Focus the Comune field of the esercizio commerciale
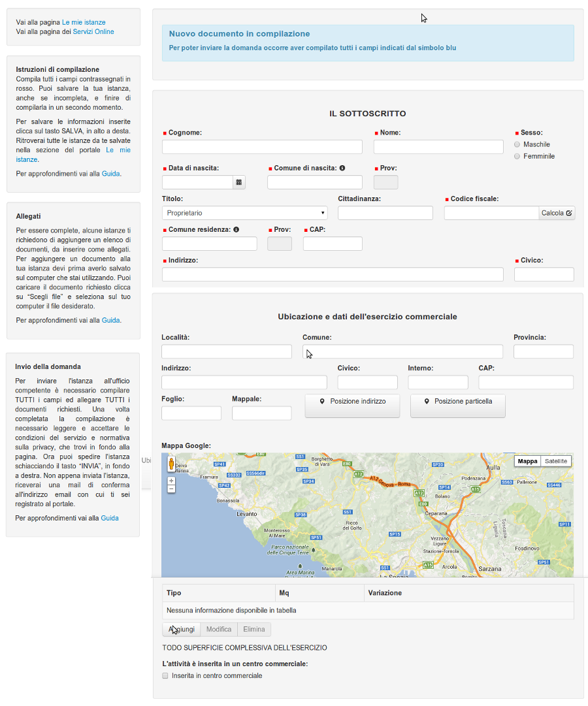This screenshot has width=588, height=706. (x=403, y=351)
